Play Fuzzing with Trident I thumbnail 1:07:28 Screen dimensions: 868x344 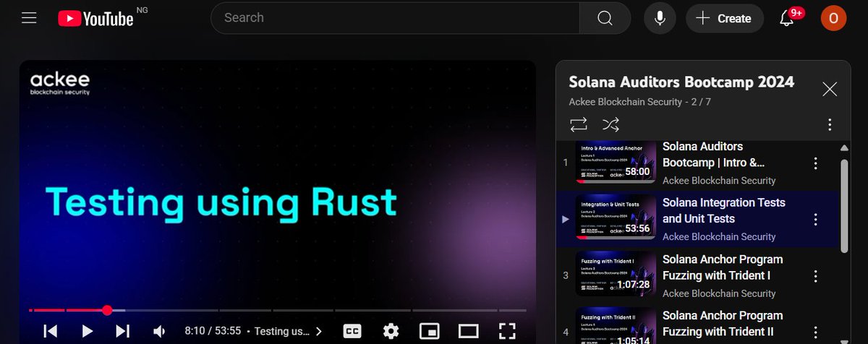point(616,275)
